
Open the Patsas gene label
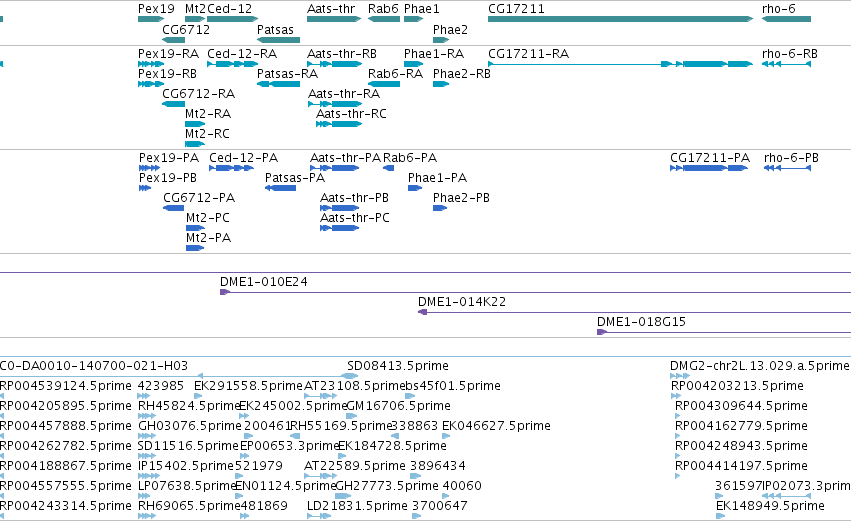tap(275, 29)
